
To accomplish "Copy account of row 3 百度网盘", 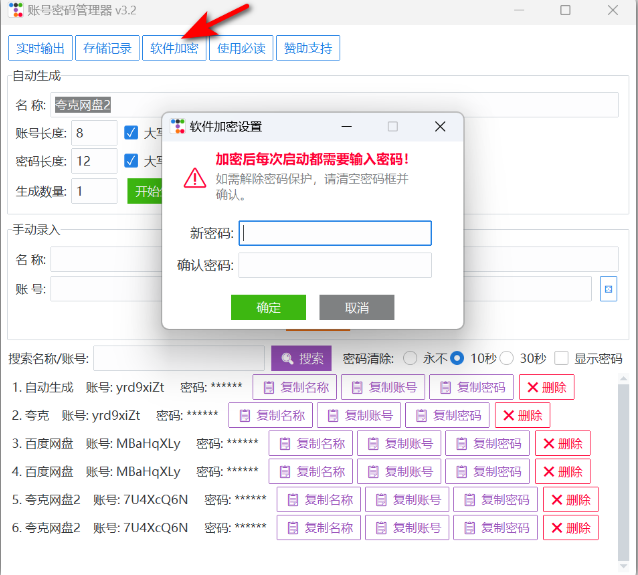I will (399, 443).
